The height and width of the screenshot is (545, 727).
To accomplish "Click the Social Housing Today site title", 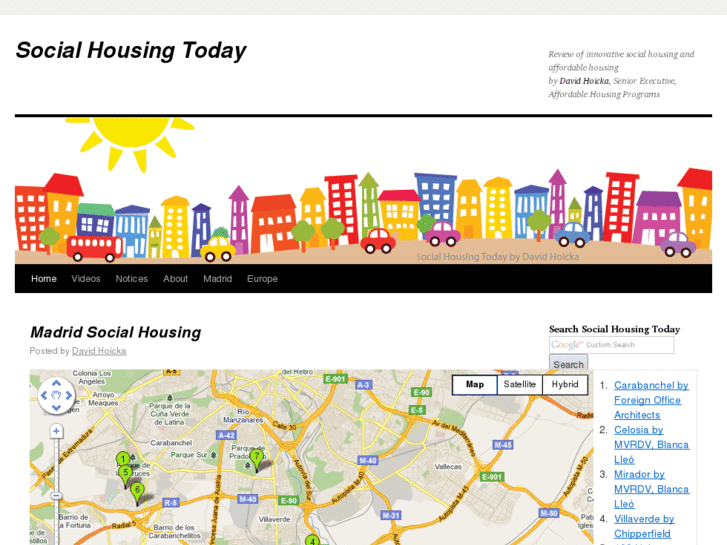I will coord(131,50).
